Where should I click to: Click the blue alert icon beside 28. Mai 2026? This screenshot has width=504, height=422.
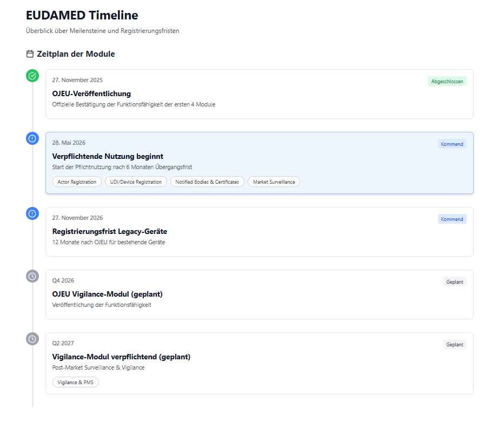[x=32, y=138]
